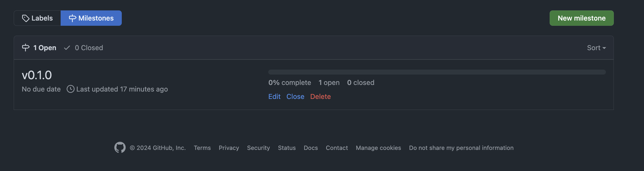Click the milestone icon next to 1 Open
This screenshot has width=644, height=171.
pyautogui.click(x=26, y=48)
